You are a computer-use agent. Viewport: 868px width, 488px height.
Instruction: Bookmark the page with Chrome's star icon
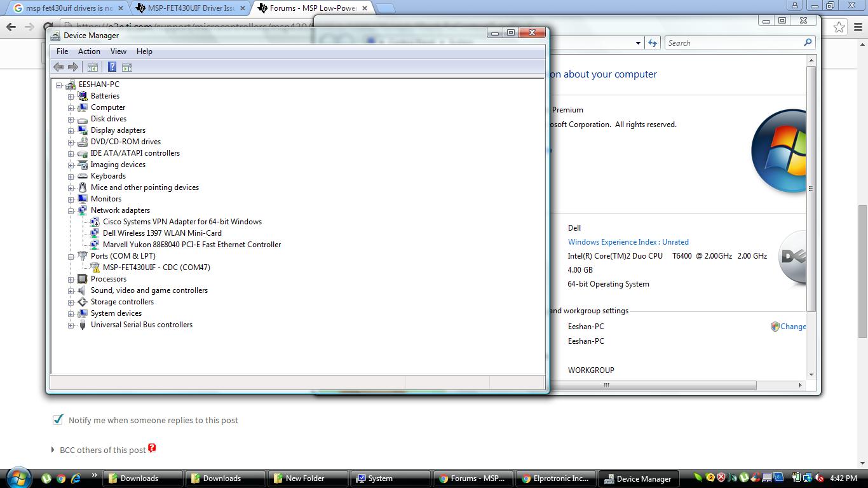click(839, 27)
